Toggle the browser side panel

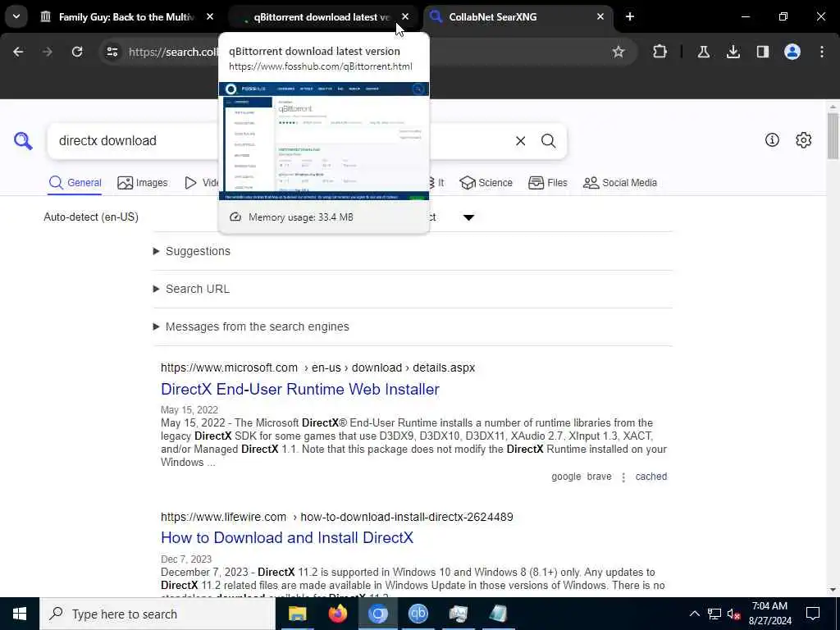762,52
